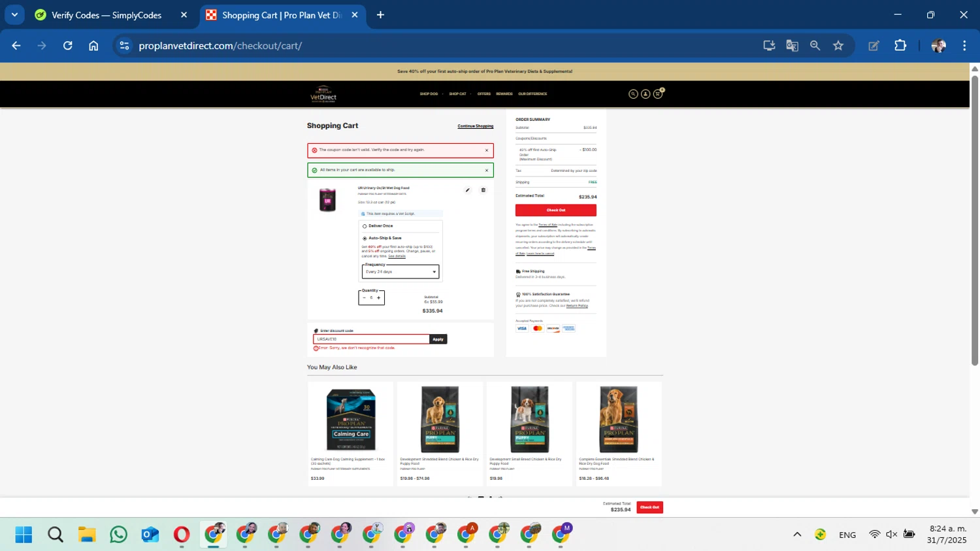Open the zoom level magnifier icon
The image size is (980, 551).
[815, 46]
